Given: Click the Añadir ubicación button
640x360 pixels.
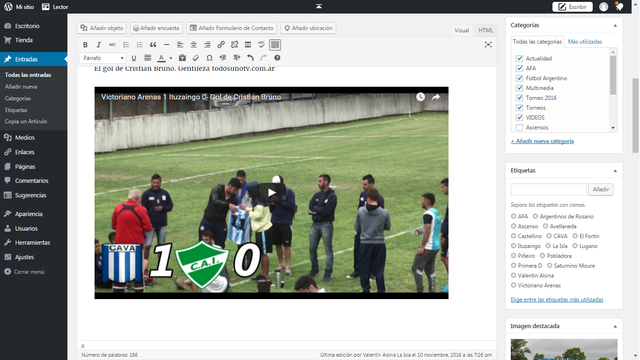Looking at the screenshot, I should [308, 28].
